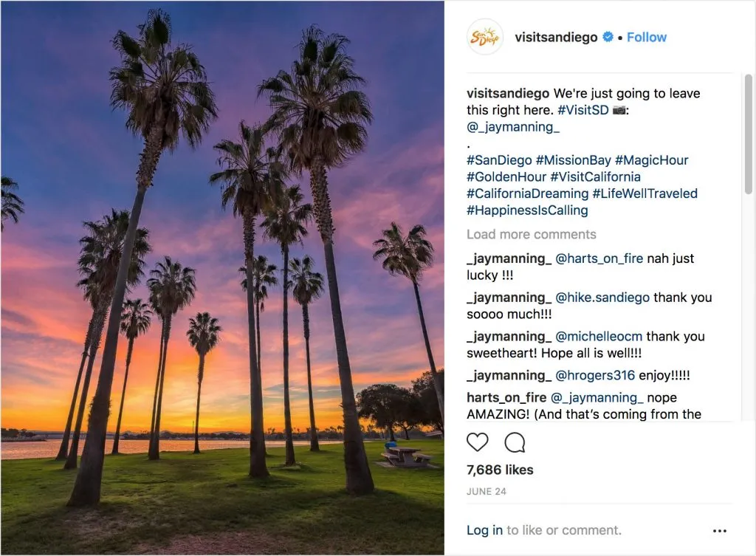Click the @hike.sandiego mention

click(x=602, y=298)
